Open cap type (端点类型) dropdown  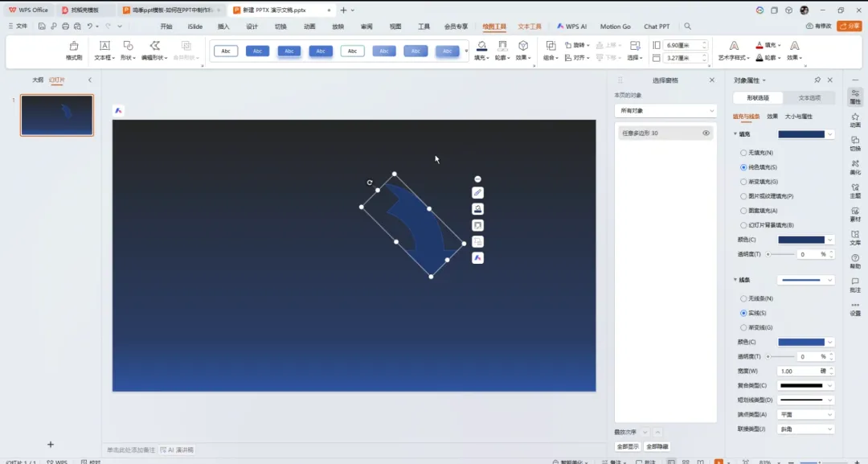coord(806,414)
